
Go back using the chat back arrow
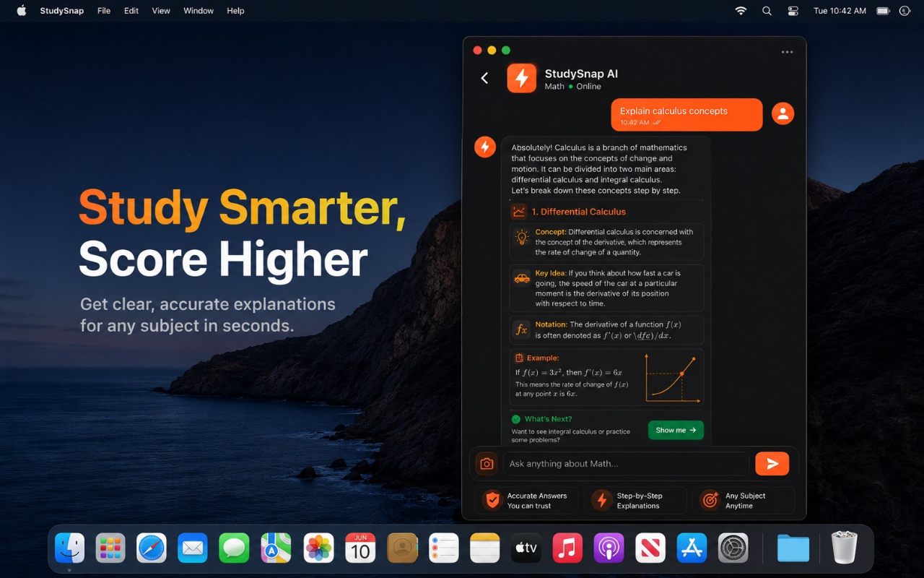pyautogui.click(x=484, y=78)
